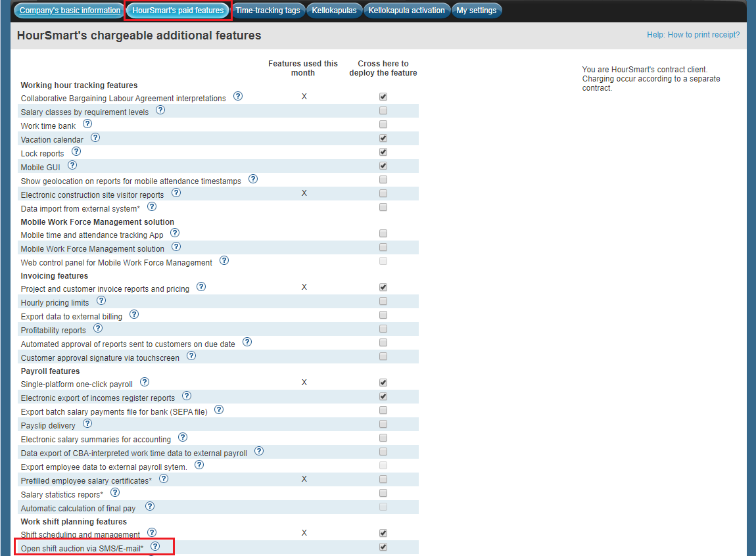Open help for Project and customer invoice reports

[202, 287]
